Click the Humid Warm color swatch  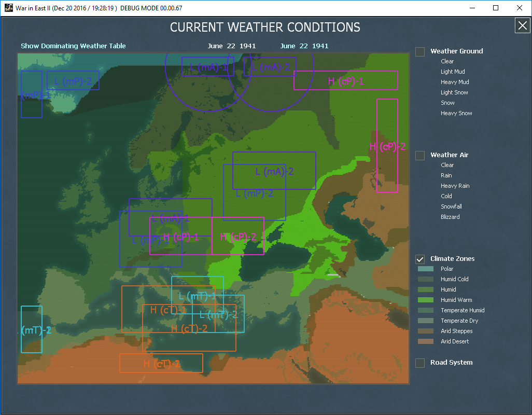tap(426, 300)
